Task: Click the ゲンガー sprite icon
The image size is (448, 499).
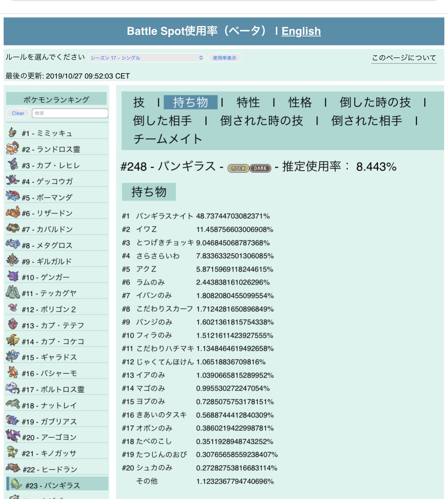Action: [x=13, y=276]
